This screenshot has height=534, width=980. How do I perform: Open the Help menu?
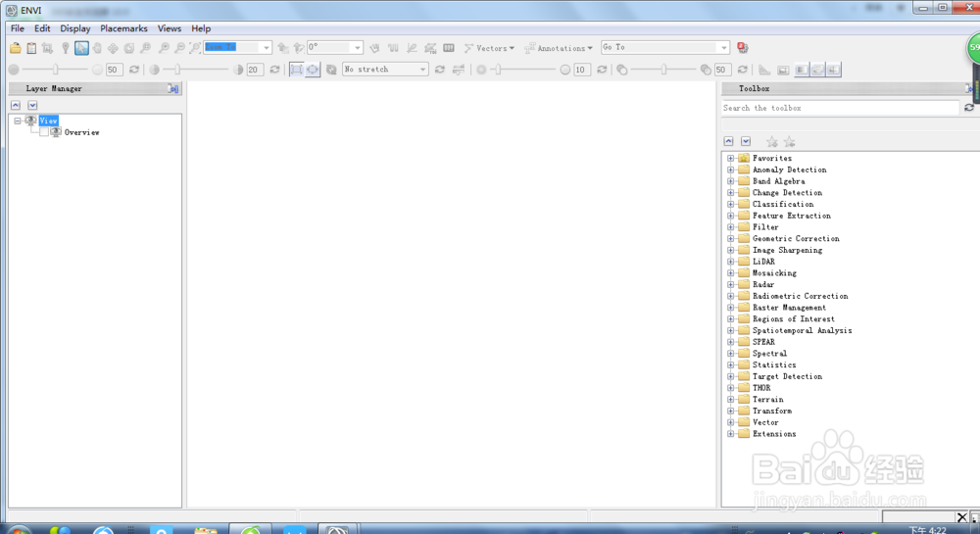pos(201,28)
